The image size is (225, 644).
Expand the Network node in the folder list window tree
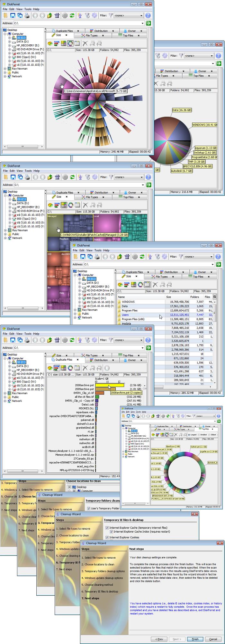pos(75,317)
